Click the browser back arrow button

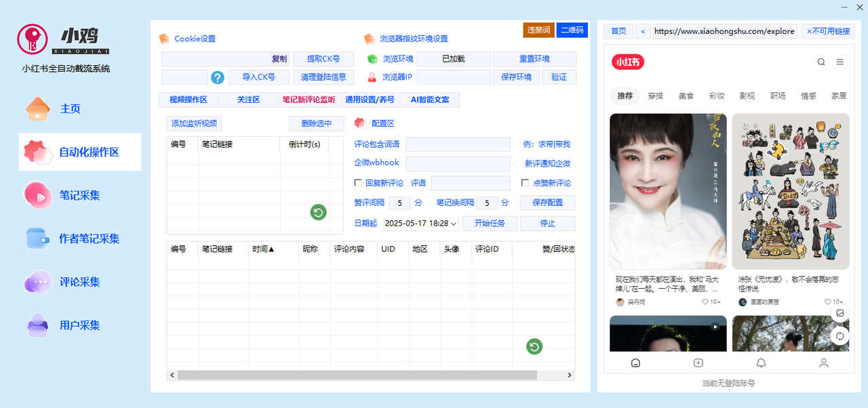643,31
